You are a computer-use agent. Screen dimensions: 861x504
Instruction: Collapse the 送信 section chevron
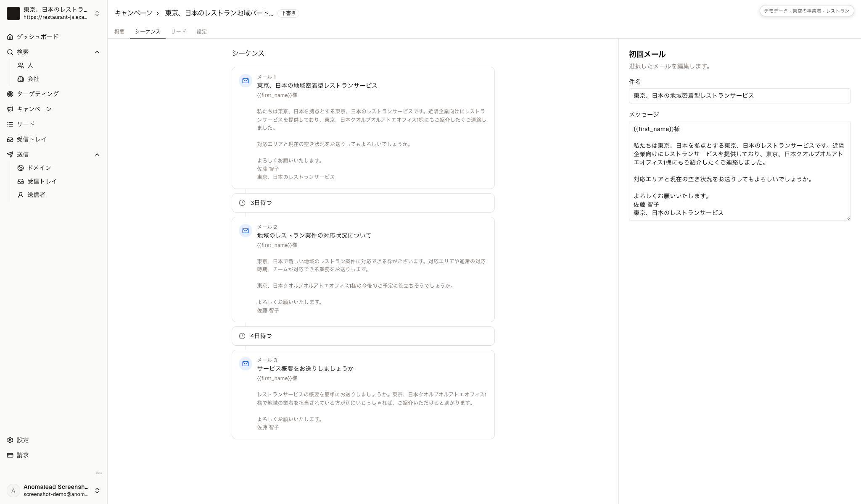(97, 155)
